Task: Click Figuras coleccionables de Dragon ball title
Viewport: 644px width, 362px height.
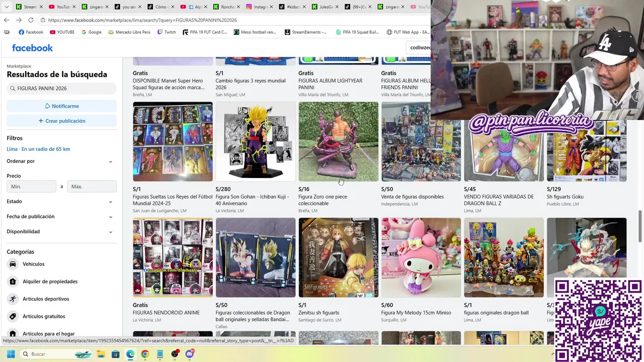Action: [x=253, y=316]
